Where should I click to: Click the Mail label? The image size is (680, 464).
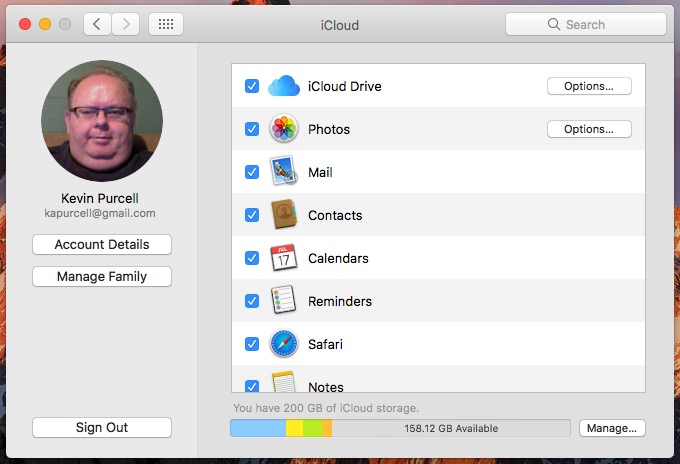tap(320, 172)
